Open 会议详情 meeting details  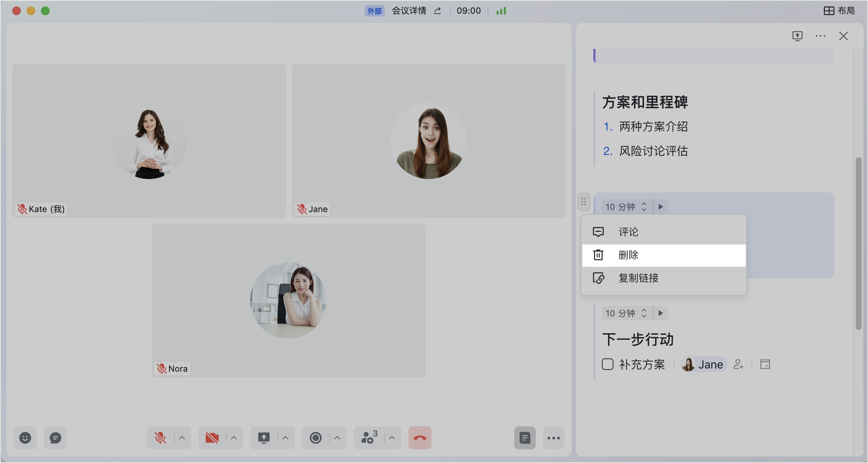[x=409, y=11]
